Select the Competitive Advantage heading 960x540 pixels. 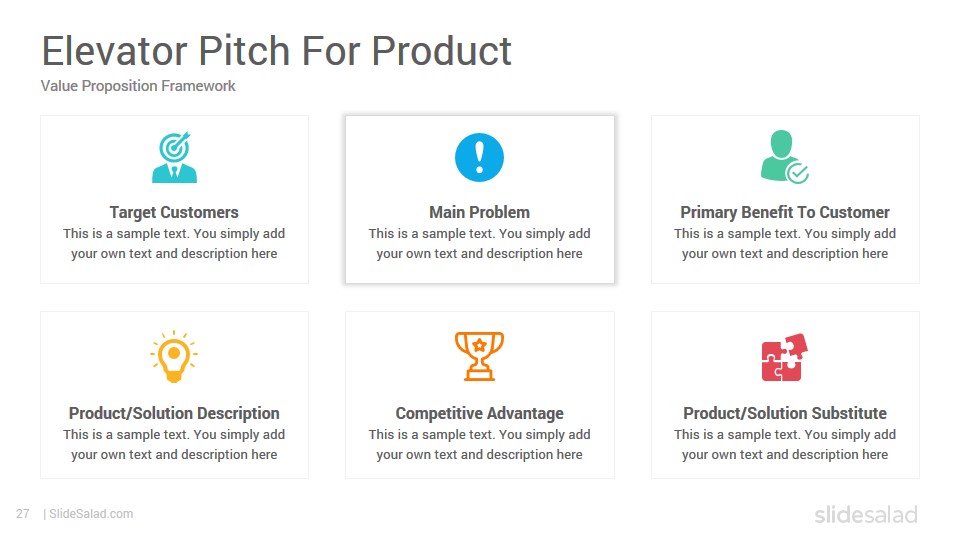click(479, 413)
